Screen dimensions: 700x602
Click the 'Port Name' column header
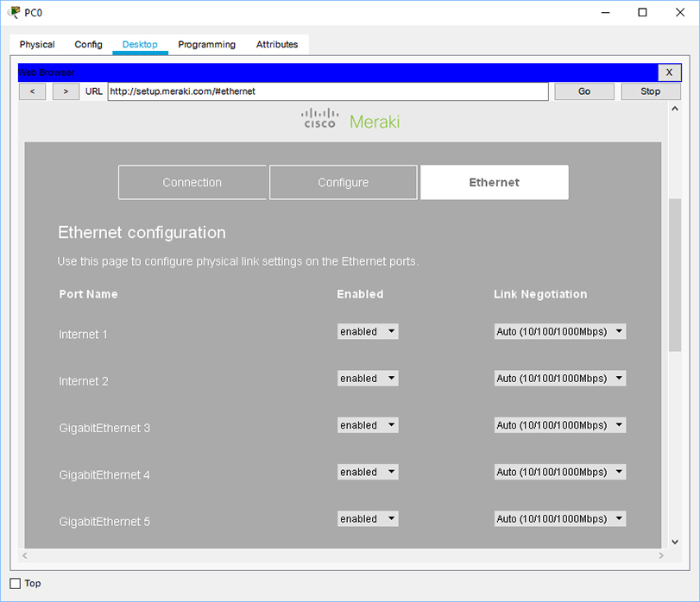coord(88,294)
